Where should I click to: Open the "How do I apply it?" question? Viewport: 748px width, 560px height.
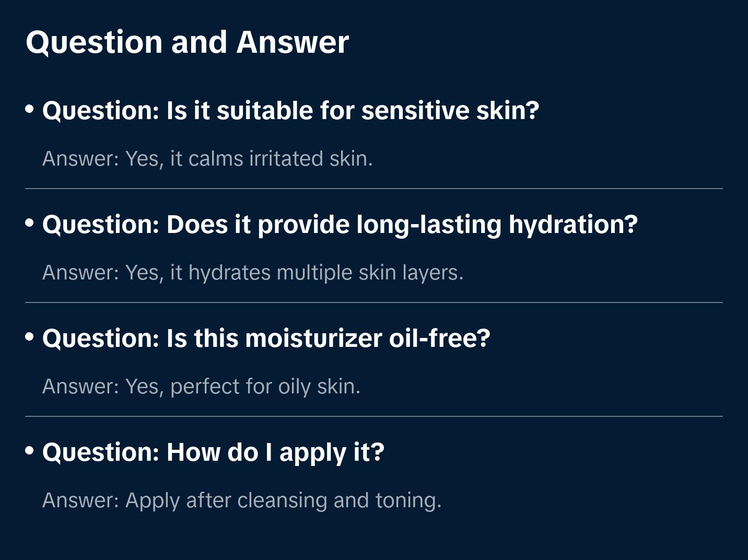tap(213, 452)
